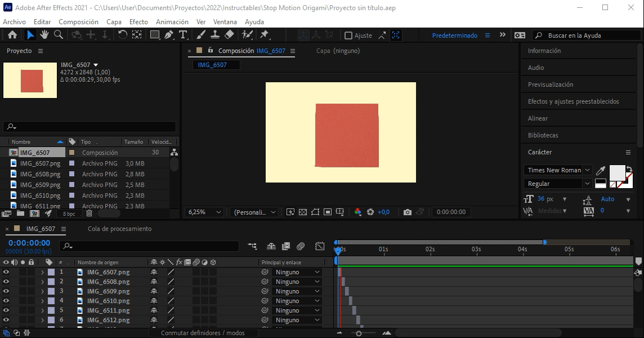Expand the IMG_6508.png layer properties
This screenshot has width=644, height=338.
[x=42, y=282]
